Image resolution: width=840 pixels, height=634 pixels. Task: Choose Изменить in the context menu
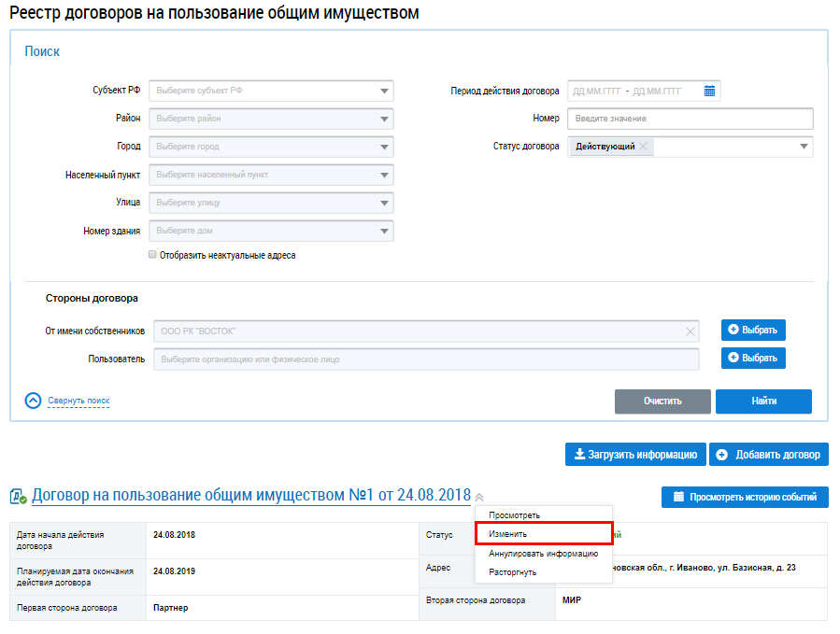tap(544, 534)
